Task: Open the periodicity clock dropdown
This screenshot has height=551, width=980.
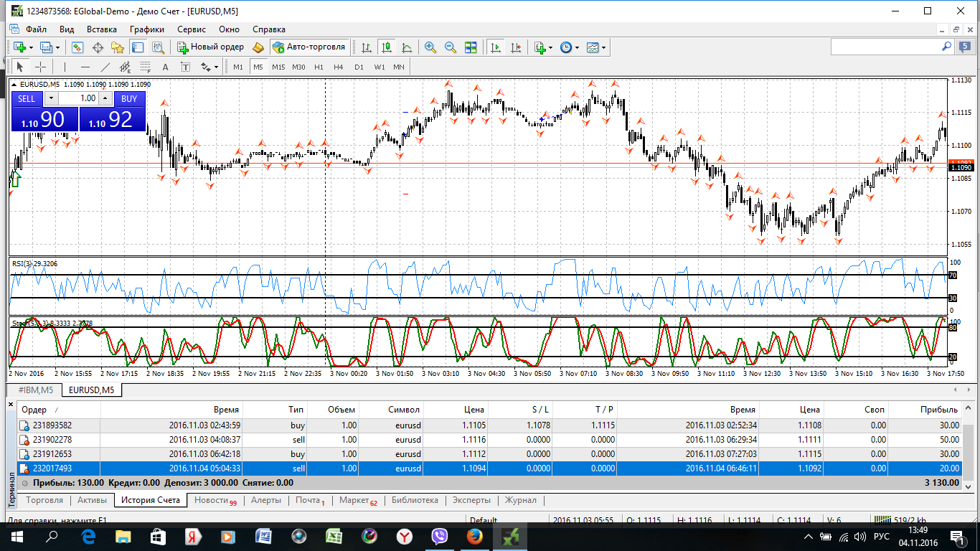Action: coord(570,47)
